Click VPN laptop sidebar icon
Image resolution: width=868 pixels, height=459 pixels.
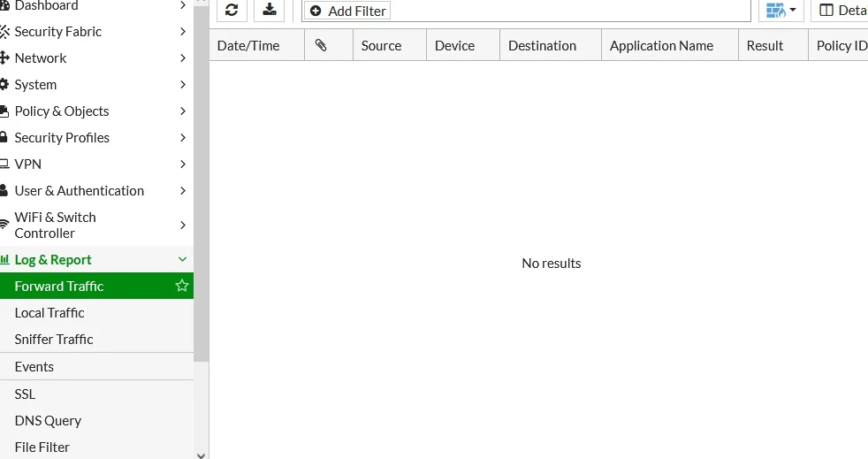point(4,164)
